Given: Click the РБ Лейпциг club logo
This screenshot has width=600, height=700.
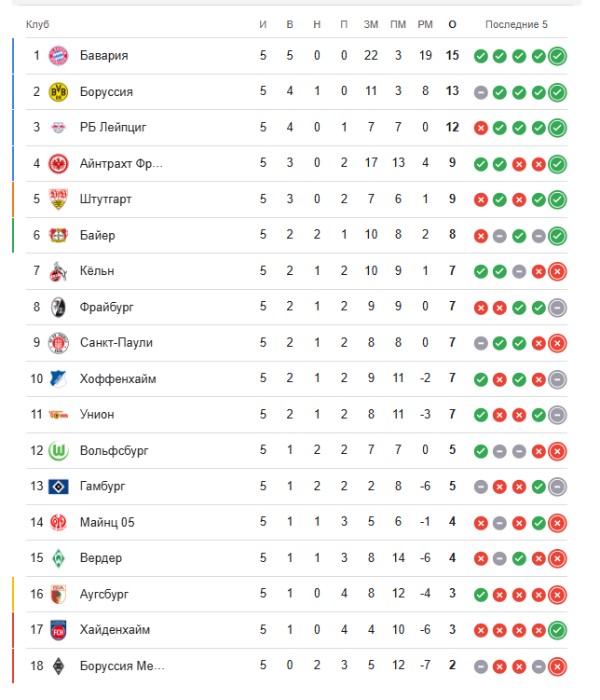Looking at the screenshot, I should [x=59, y=128].
